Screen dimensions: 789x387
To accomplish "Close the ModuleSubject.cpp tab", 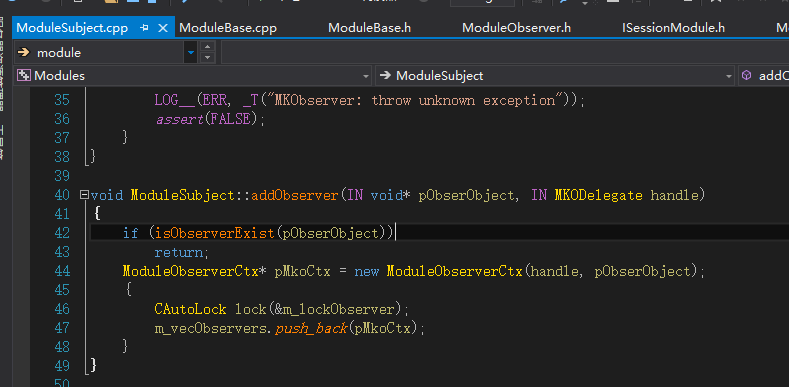I will [163, 28].
